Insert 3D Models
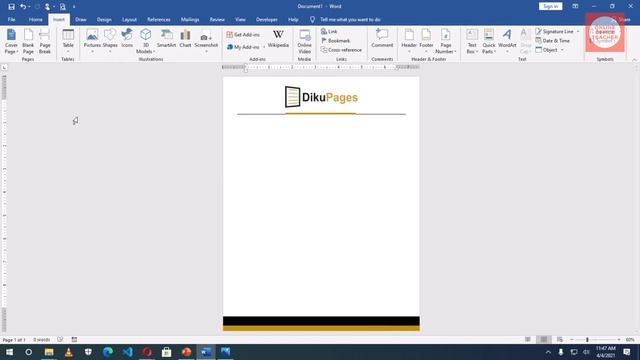The height and width of the screenshot is (360, 640). pos(146,41)
